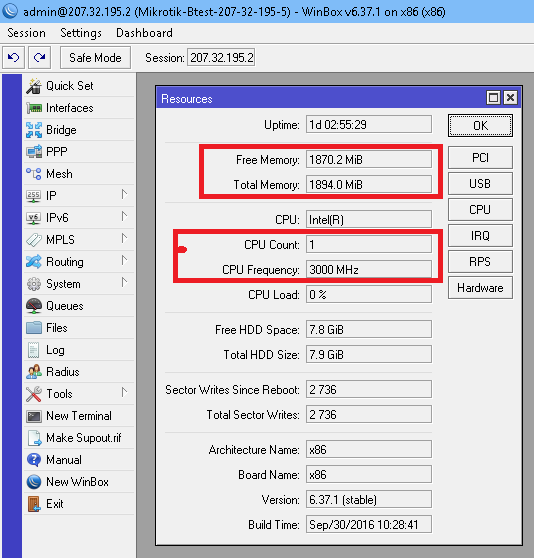
Task: Click OK in Resources window
Action: pos(480,125)
